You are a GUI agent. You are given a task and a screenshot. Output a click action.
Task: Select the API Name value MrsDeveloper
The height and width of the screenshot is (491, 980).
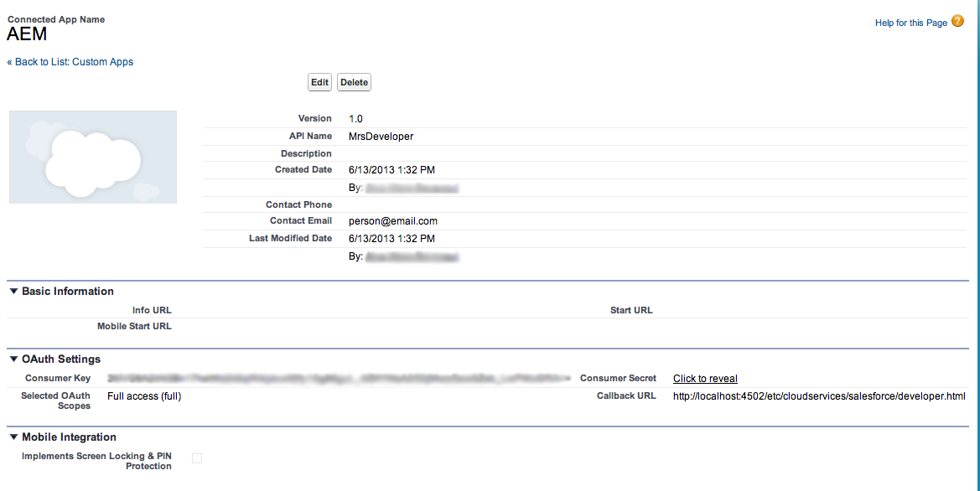(381, 137)
